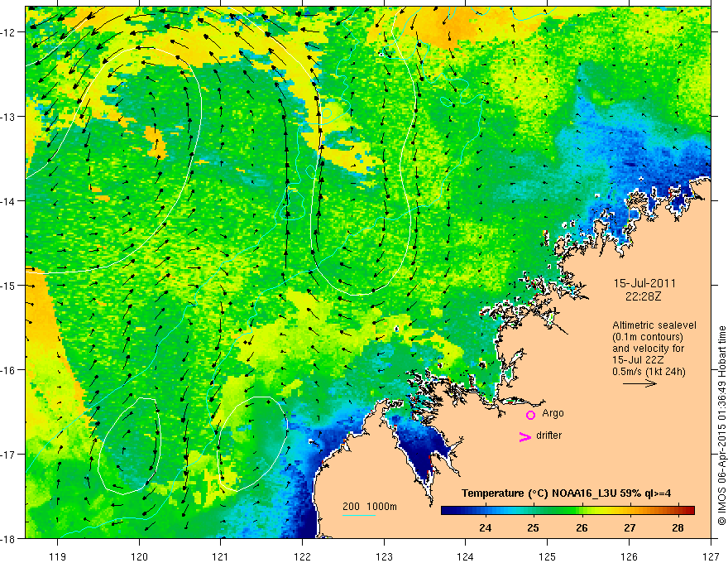Click the '(0.1m contours)' caption line
This screenshot has height=563, width=728.
point(648,337)
